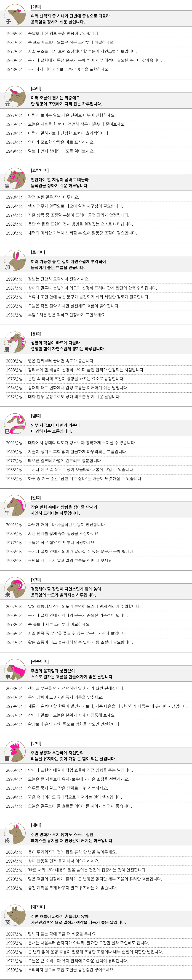This screenshot has width=192, height=980.
Task: Click the rooster (닭띠) zodiac icon
Action: pyautogui.click(x=15, y=751)
